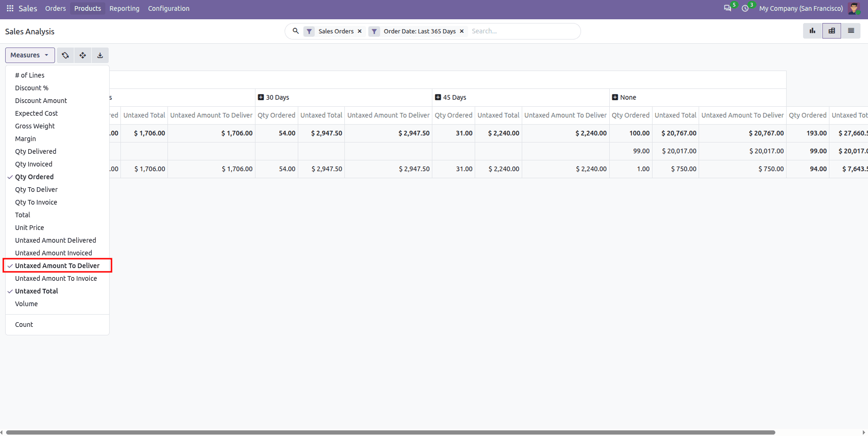Open the Configuration menu

(168, 8)
